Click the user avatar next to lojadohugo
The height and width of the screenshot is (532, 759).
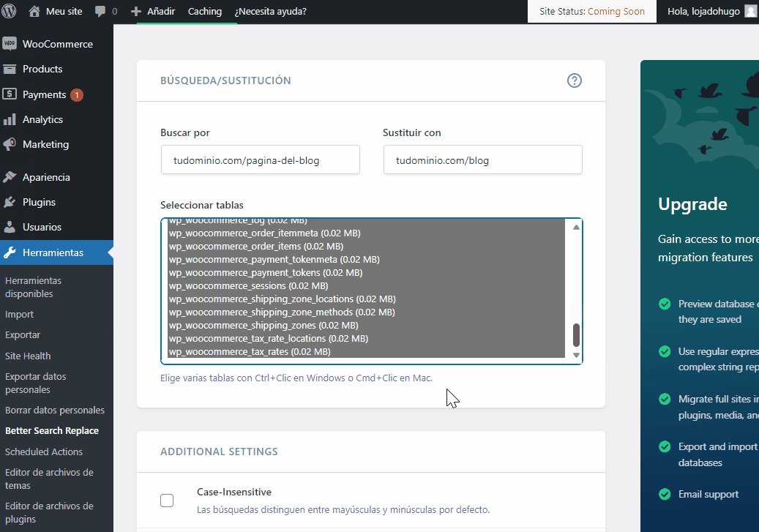click(751, 11)
